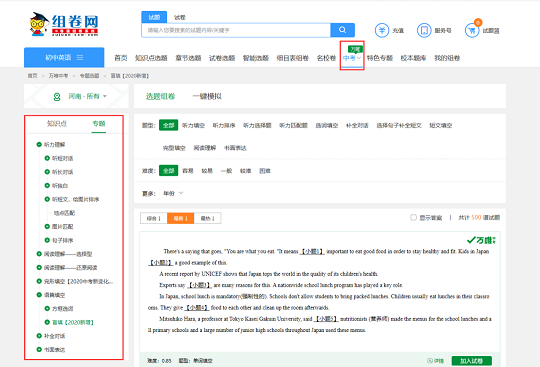Sort results by 最热
The image size is (540, 367).
point(208,218)
